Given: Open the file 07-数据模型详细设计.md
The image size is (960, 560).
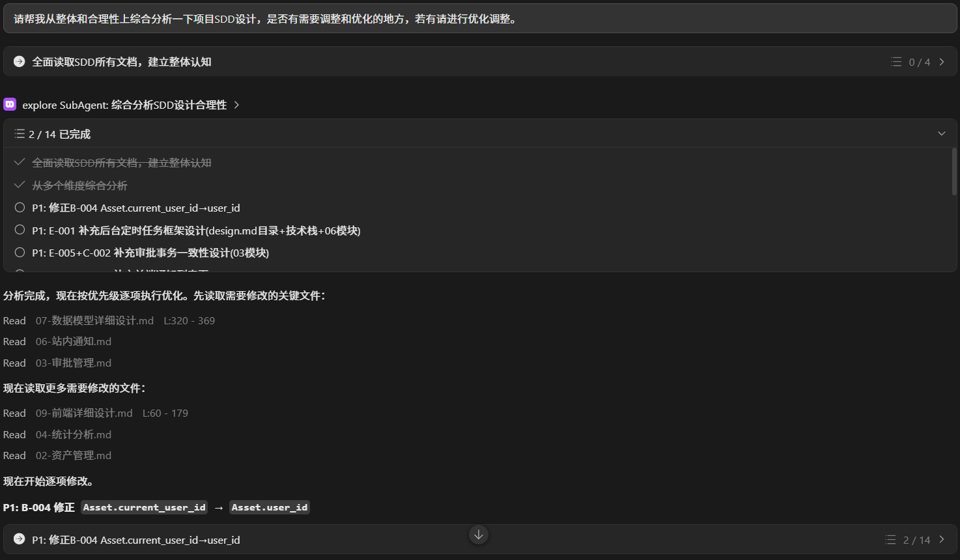Looking at the screenshot, I should 94,320.
